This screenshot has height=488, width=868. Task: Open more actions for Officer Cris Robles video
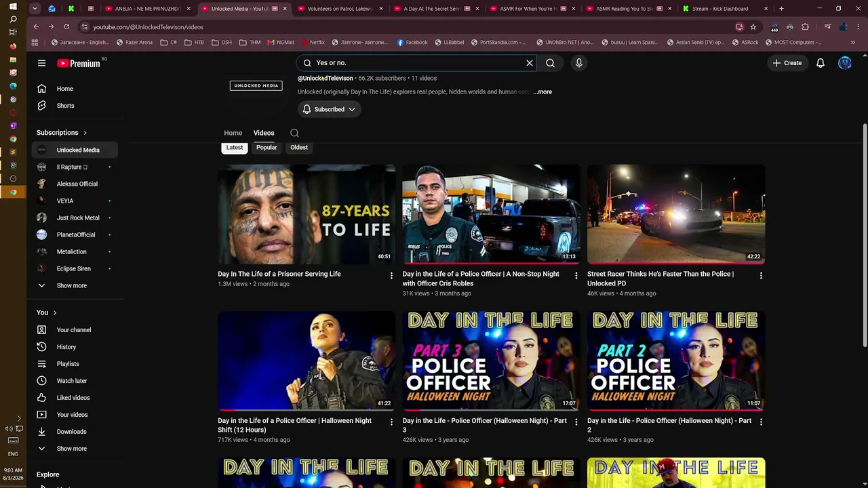pos(576,275)
